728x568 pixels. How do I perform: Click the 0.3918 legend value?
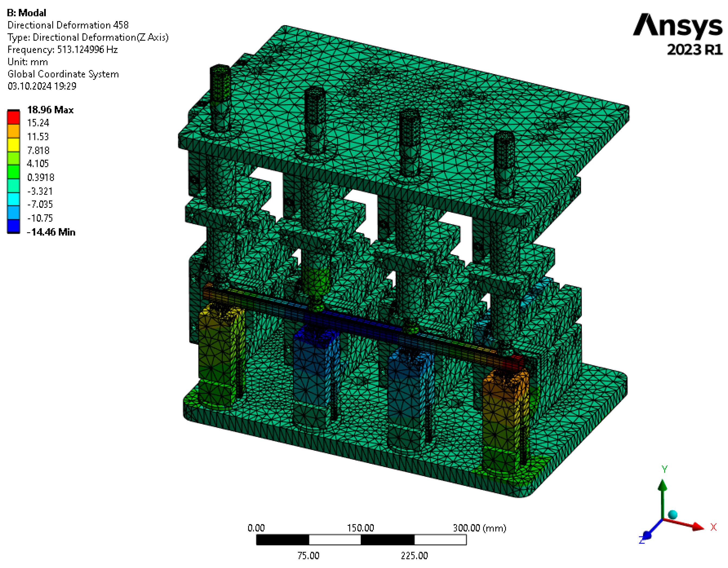point(41,177)
